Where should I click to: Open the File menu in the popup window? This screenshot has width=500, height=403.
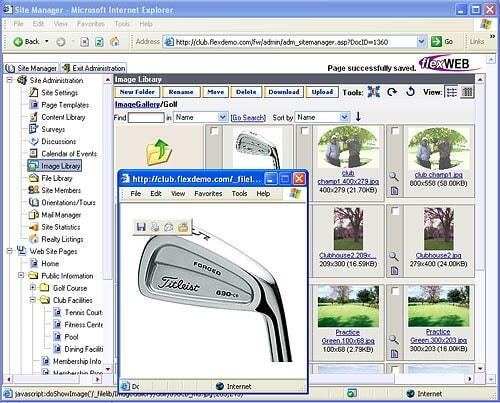(136, 194)
